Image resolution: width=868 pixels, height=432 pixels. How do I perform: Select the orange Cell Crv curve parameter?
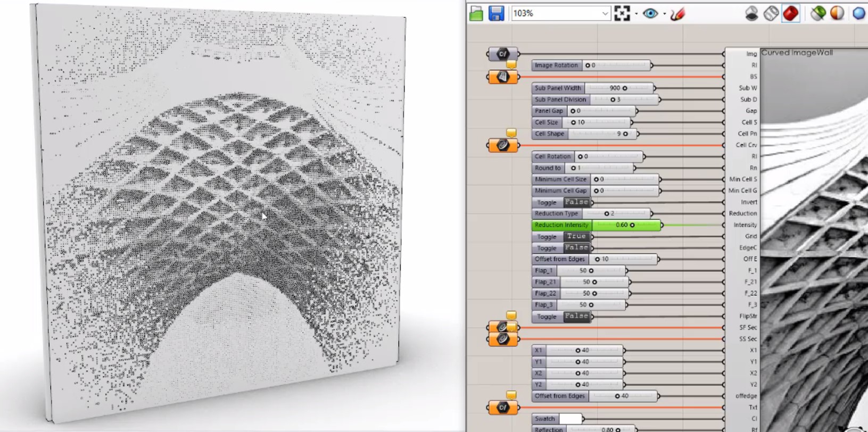(502, 145)
